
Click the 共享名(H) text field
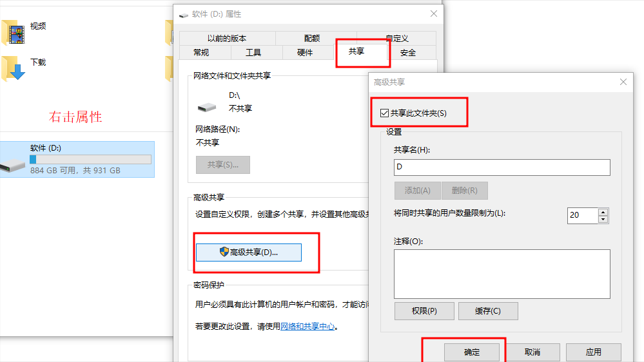[x=502, y=167]
